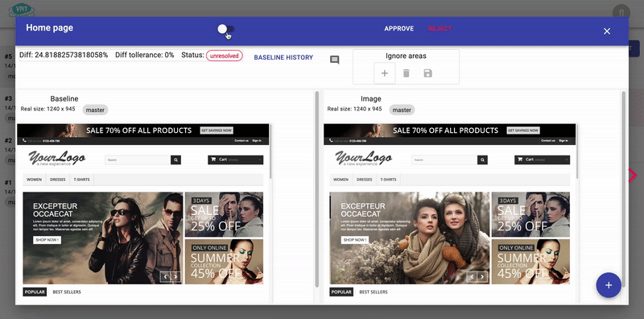Click the baseline screenshot hero banner
This screenshot has width=644, height=319.
tap(103, 238)
